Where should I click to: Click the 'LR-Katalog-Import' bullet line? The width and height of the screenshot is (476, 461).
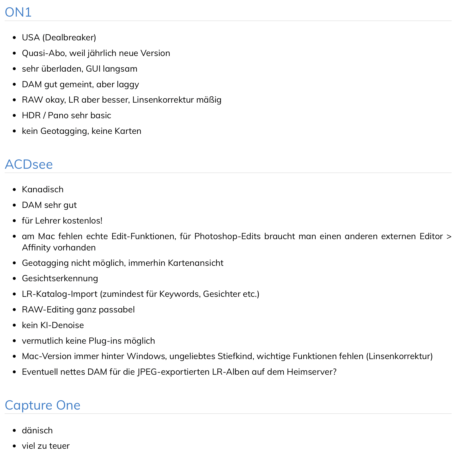tap(140, 294)
